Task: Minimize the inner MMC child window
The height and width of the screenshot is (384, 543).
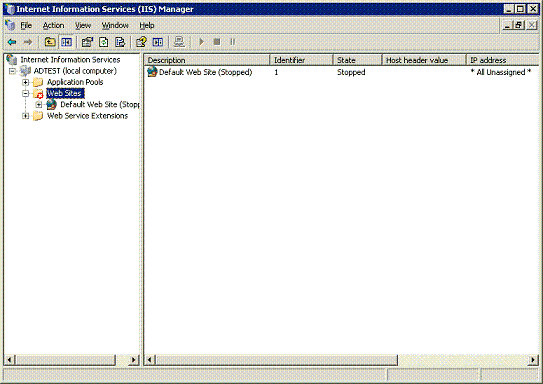Action: (507, 25)
